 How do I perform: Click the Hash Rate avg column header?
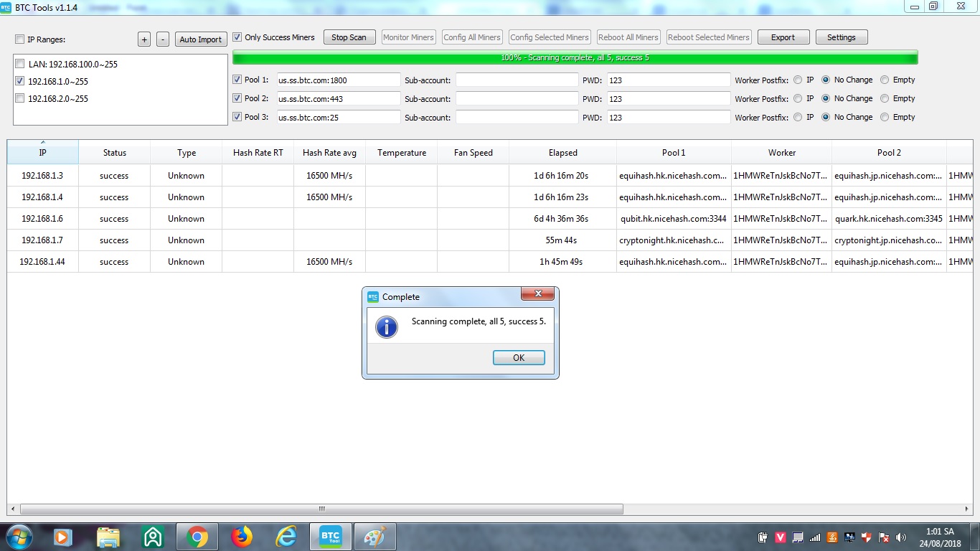[x=329, y=152]
